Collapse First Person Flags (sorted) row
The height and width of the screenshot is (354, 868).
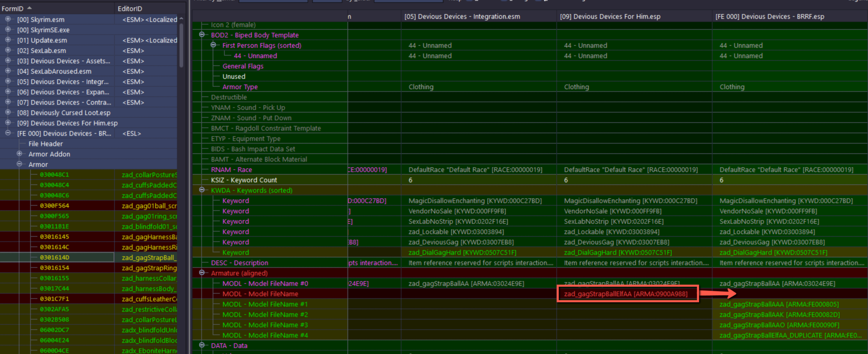(x=213, y=45)
